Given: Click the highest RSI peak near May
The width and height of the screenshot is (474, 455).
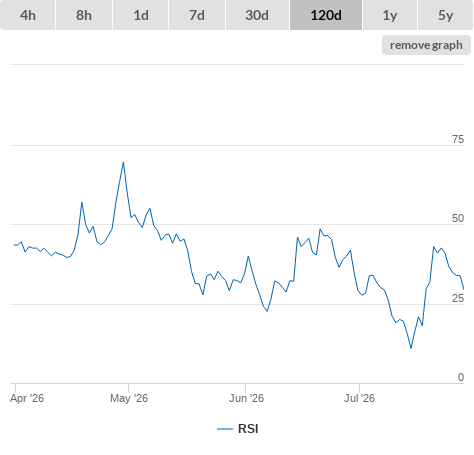Looking at the screenshot, I should (x=123, y=163).
